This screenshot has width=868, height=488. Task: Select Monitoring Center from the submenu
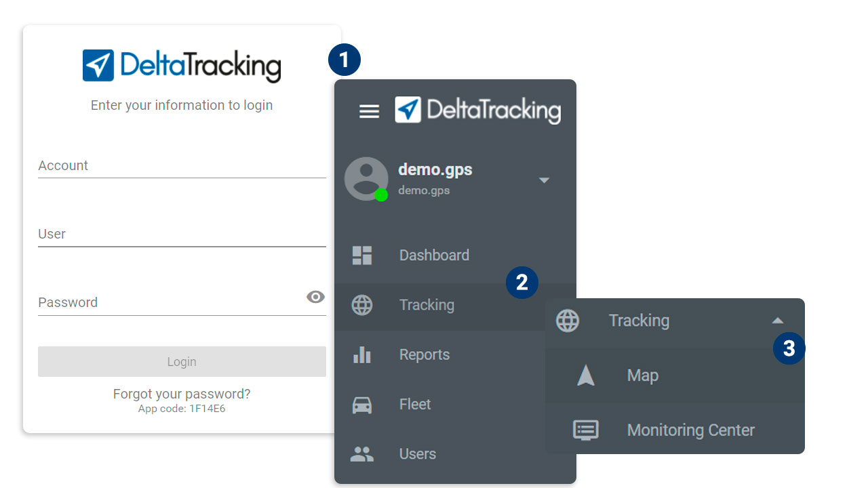[x=690, y=430]
